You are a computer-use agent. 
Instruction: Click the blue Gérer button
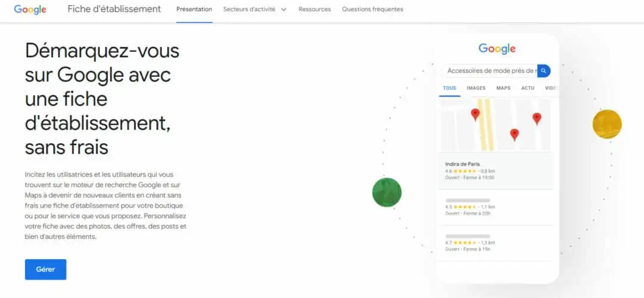(46, 269)
